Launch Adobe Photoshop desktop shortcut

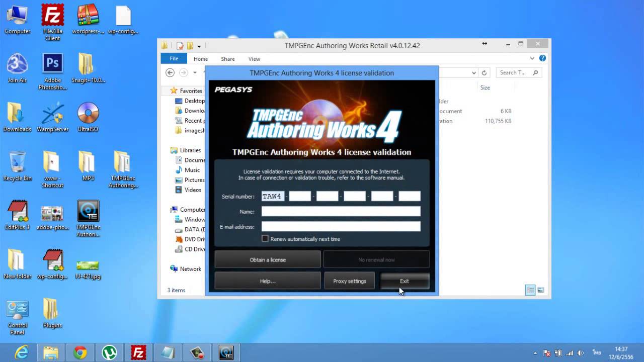click(52, 72)
